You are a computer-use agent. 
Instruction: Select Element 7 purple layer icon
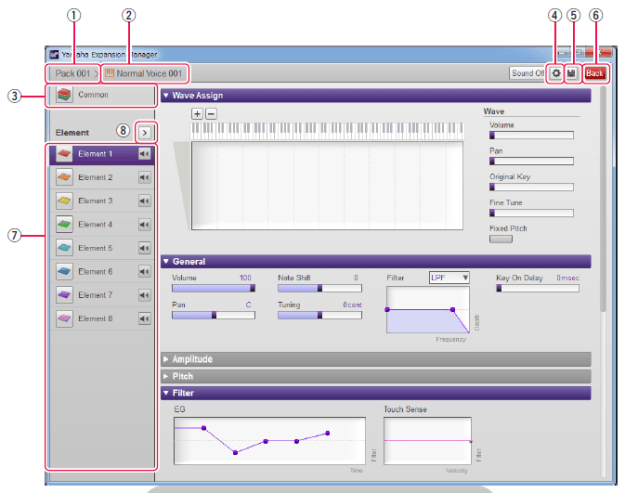click(x=64, y=295)
